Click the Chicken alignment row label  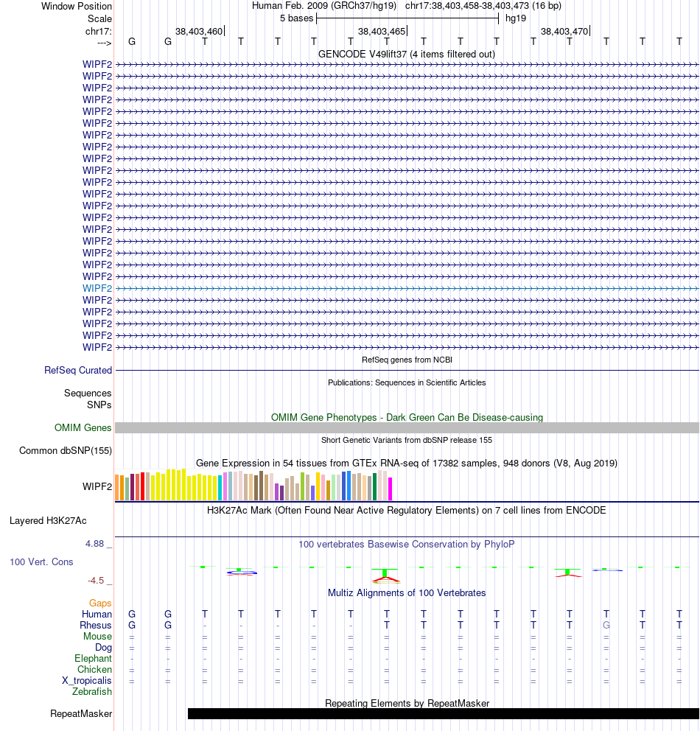94,669
